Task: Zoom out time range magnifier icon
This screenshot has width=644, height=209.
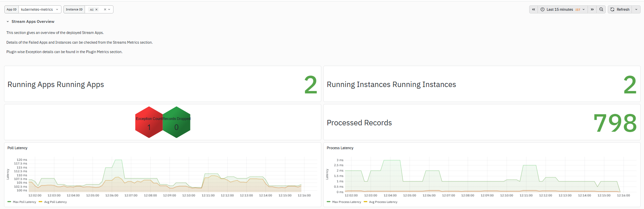Action: point(601,9)
